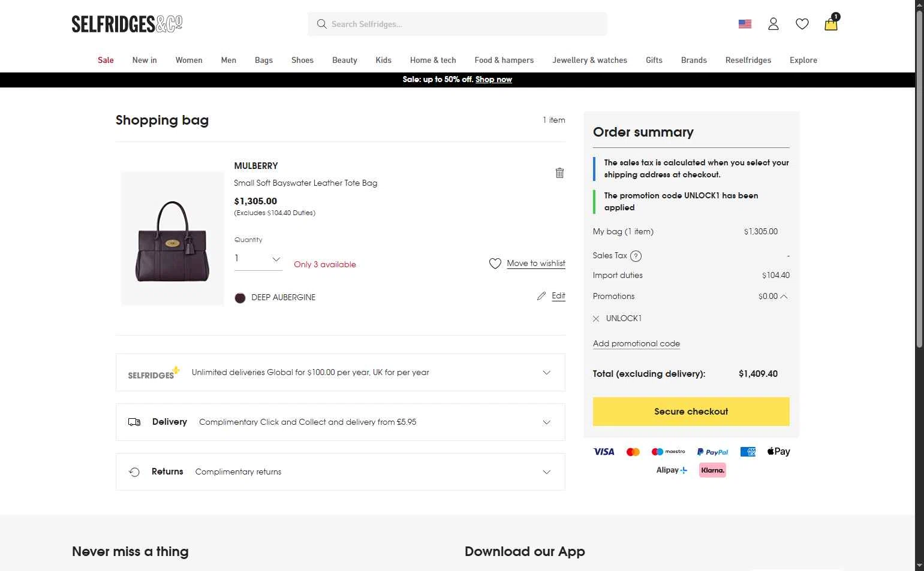Click Move to wishlist link
Viewport: 924px width, 571px height.
coord(536,264)
